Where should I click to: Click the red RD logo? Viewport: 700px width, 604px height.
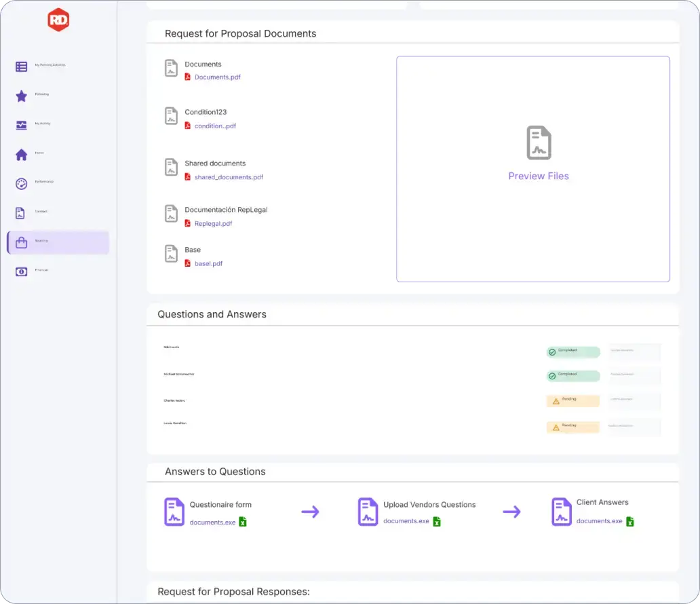pyautogui.click(x=58, y=20)
